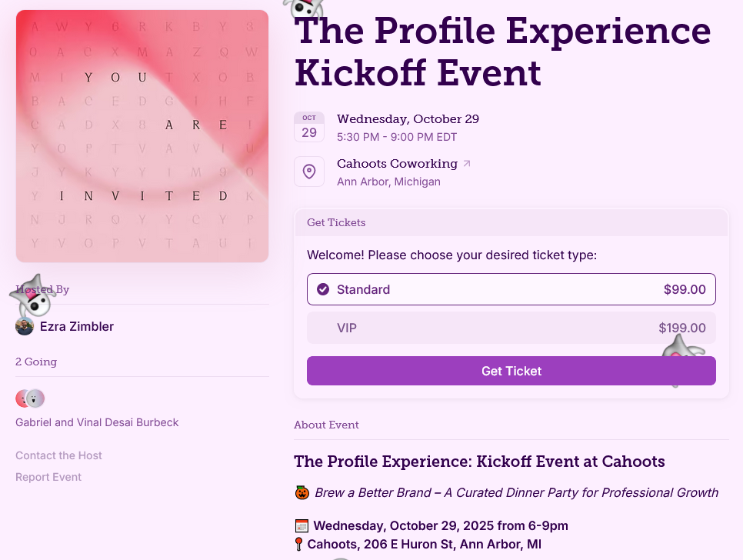Open the You Are Invited cover image

pyautogui.click(x=142, y=136)
